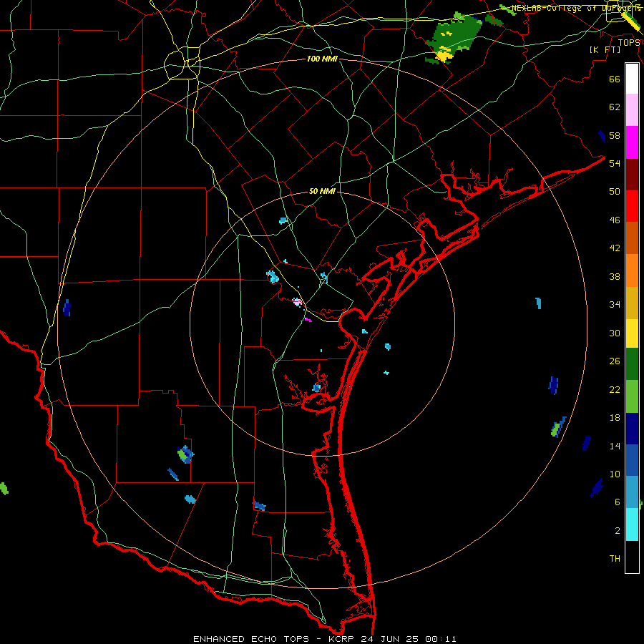644x644 pixels.
Task: Click the "14" legend value
Action: (x=615, y=446)
